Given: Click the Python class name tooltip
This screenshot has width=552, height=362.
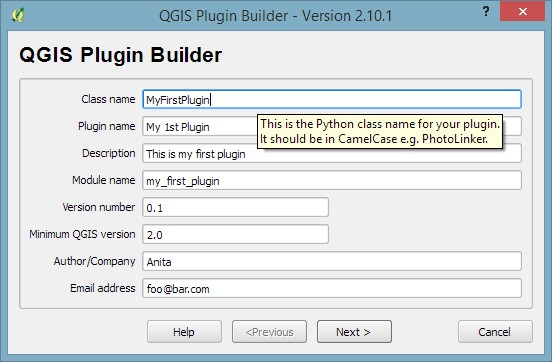Looking at the screenshot, I should click(380, 131).
